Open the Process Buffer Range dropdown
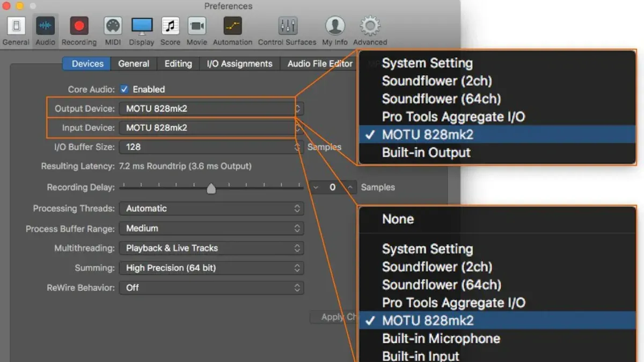644x362 pixels. tap(211, 228)
